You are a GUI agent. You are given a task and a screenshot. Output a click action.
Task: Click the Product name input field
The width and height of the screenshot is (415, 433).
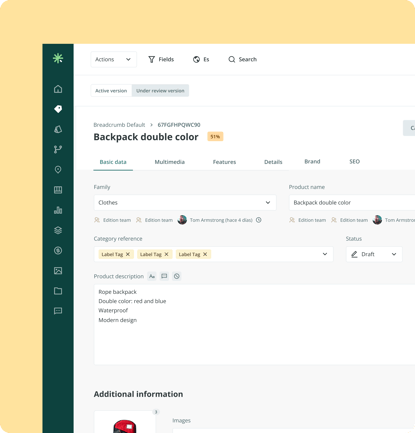352,202
